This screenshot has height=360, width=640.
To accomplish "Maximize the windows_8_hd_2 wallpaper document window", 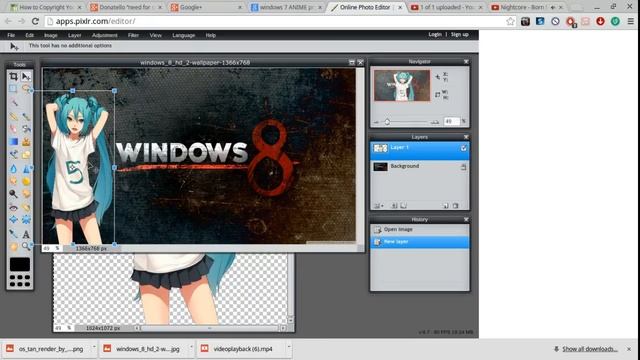I will 352,62.
